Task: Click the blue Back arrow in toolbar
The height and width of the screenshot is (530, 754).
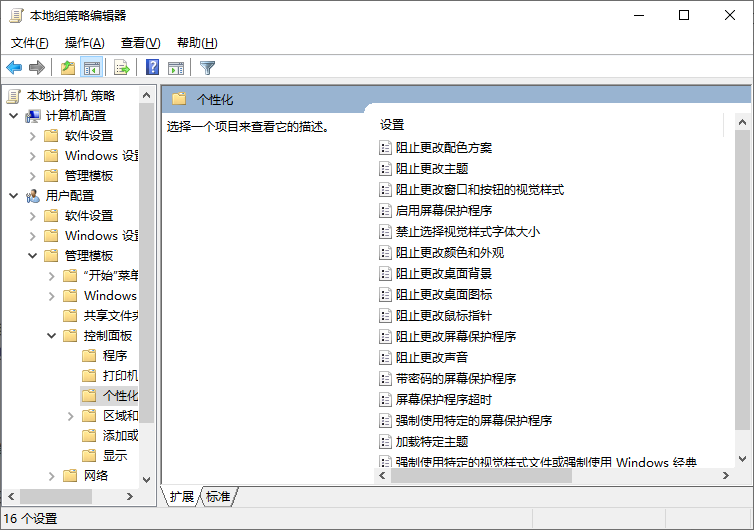Action: point(14,68)
